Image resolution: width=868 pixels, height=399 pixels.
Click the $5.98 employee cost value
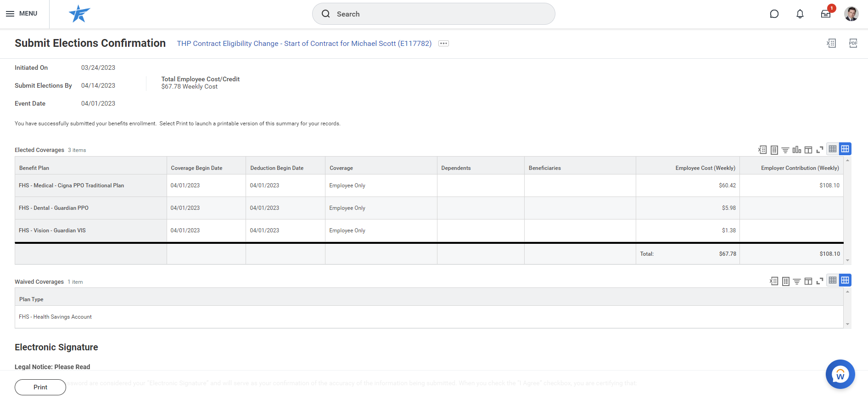pyautogui.click(x=728, y=208)
